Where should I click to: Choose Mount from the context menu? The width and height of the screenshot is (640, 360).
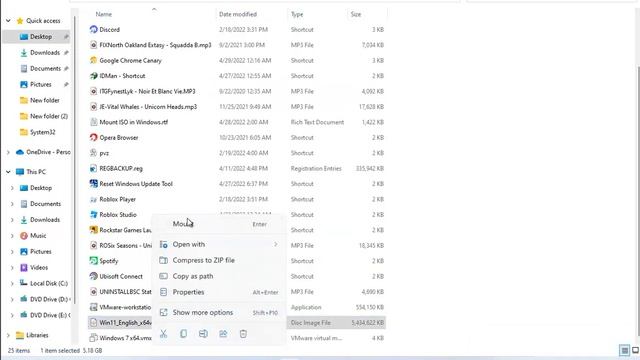point(219,224)
